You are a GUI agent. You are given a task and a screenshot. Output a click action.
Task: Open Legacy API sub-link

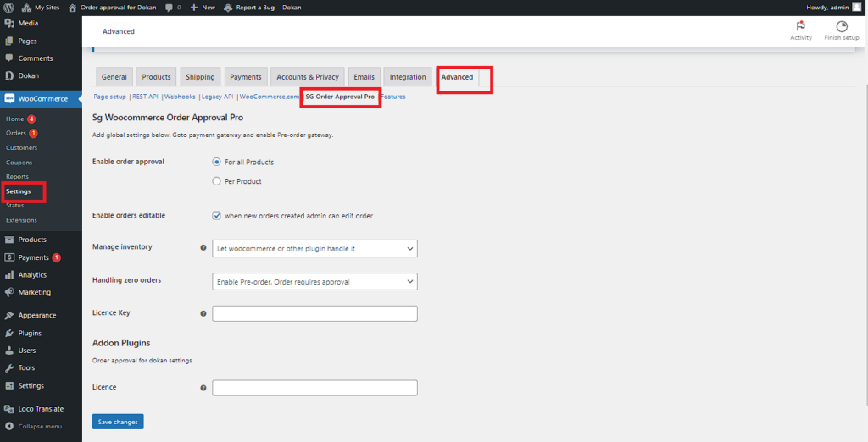coord(217,97)
